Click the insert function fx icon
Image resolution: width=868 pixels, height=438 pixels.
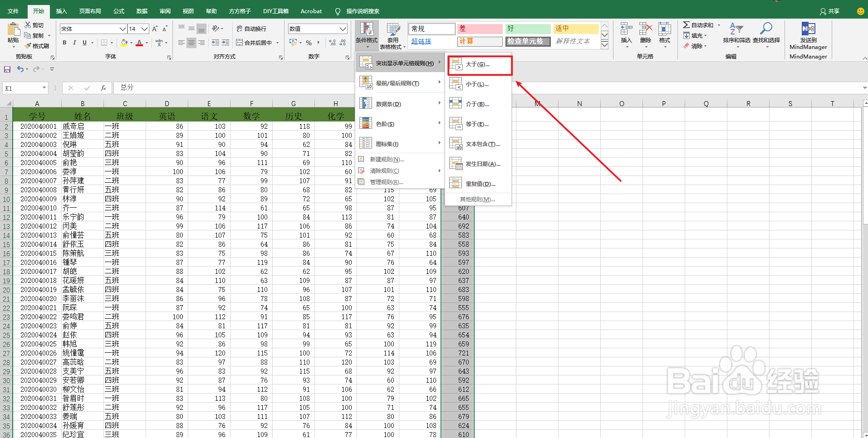pyautogui.click(x=103, y=88)
